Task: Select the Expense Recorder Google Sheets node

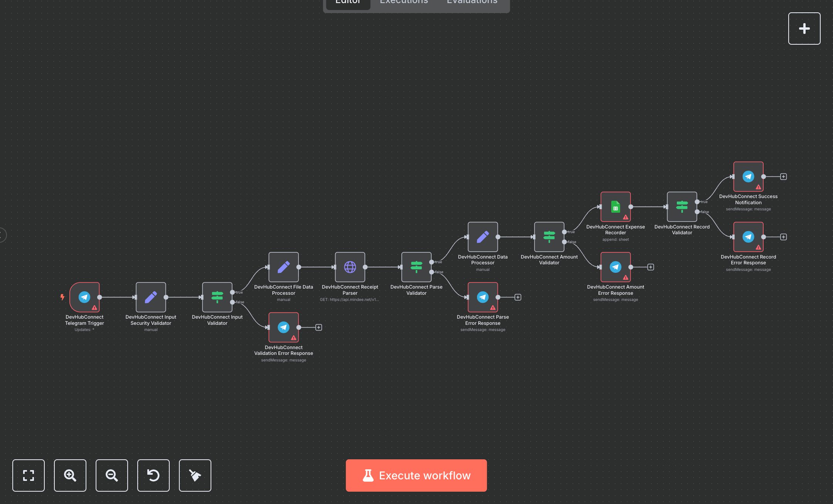Action: click(615, 207)
